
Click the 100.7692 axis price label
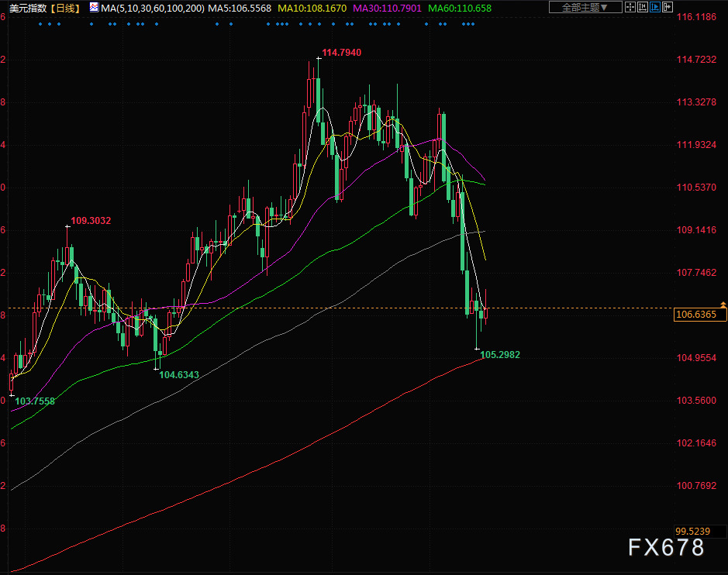(696, 486)
